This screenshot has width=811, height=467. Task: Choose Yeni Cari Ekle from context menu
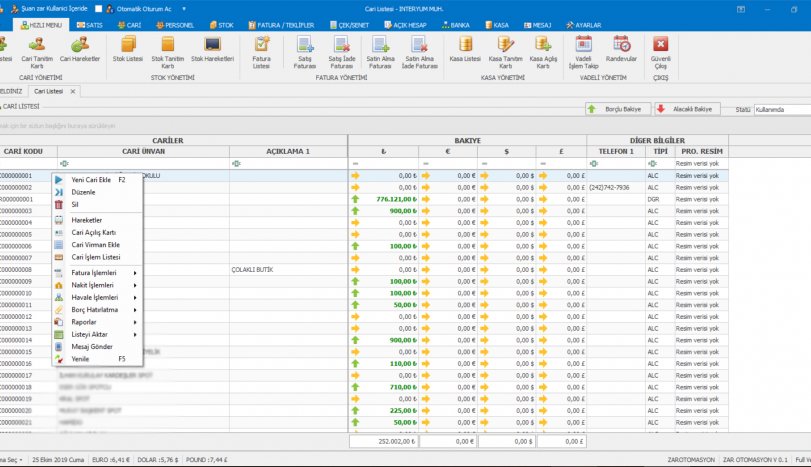coord(97,179)
